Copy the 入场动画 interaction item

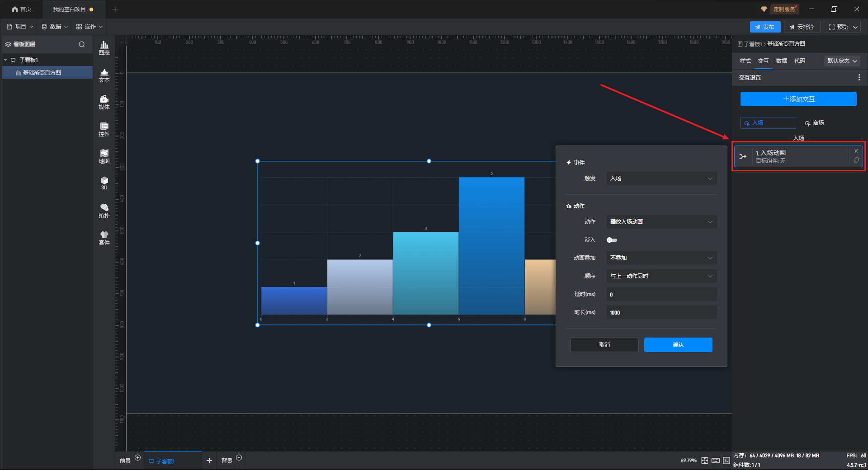click(856, 160)
